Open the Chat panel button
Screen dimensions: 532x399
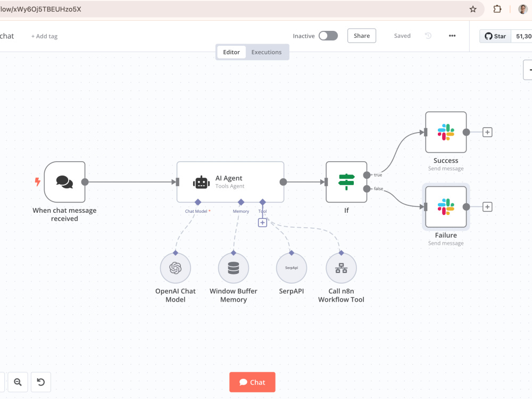click(x=252, y=382)
